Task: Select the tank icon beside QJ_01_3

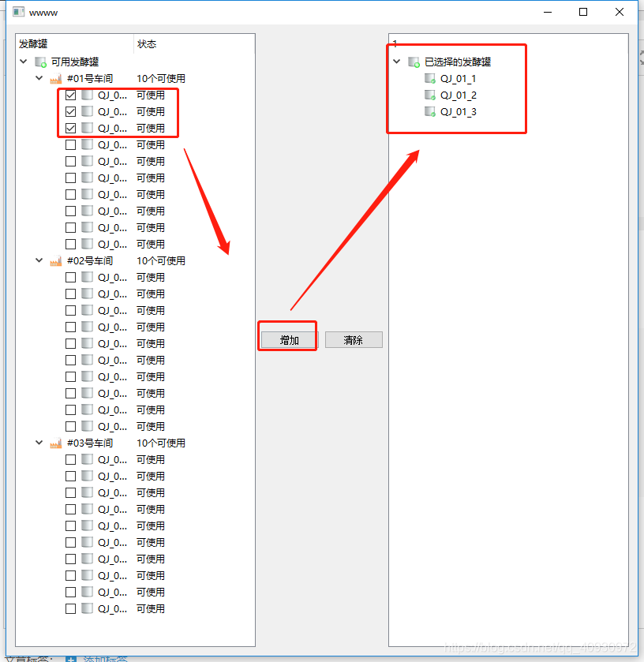Action: [429, 111]
